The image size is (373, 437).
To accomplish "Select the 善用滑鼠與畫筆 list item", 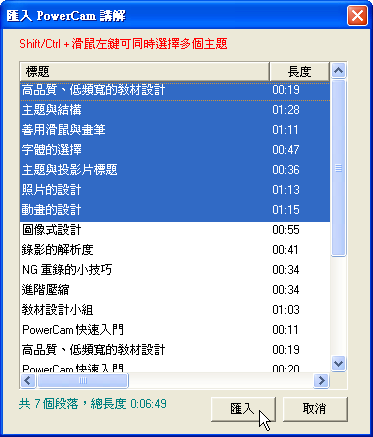I will (x=175, y=130).
